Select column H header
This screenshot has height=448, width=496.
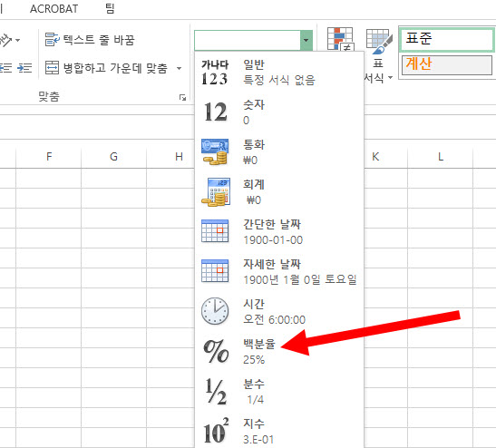point(179,157)
